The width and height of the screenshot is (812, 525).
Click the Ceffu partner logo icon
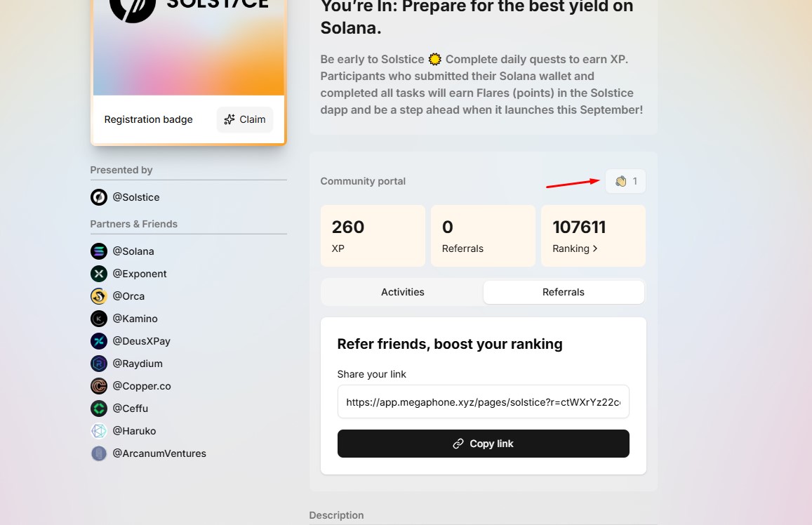[x=99, y=408]
